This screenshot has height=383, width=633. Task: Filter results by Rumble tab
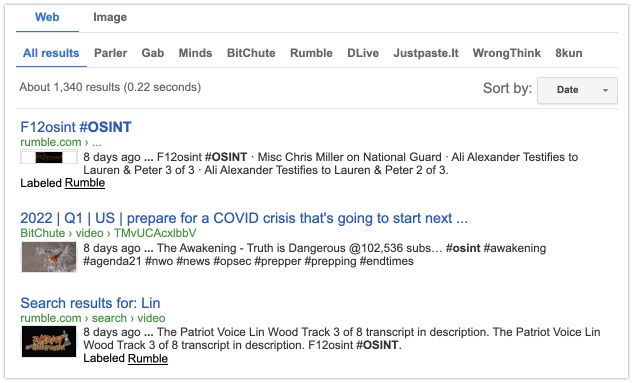click(311, 53)
